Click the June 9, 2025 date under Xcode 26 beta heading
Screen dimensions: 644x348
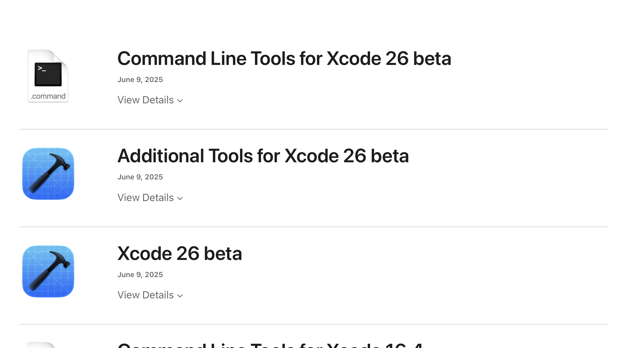click(140, 275)
